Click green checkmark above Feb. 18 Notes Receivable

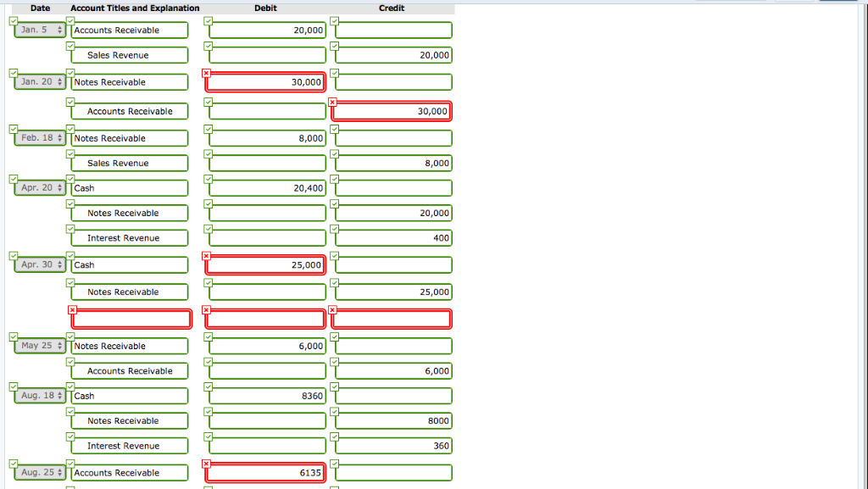click(x=70, y=130)
